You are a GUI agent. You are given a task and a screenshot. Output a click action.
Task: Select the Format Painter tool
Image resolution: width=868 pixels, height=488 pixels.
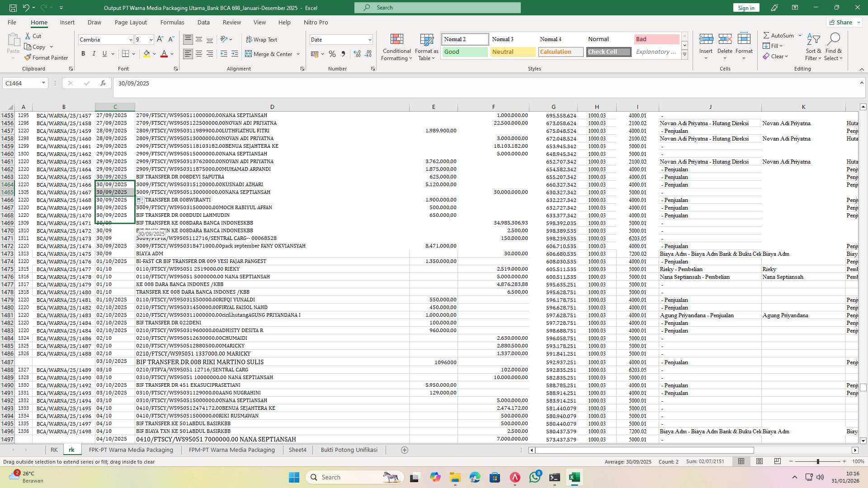[x=47, y=57]
